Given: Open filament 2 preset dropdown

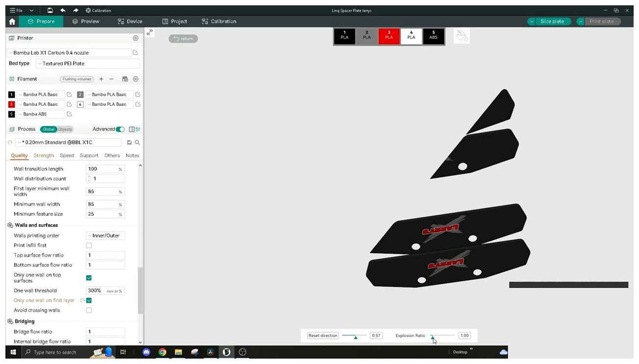Looking at the screenshot, I should point(110,95).
